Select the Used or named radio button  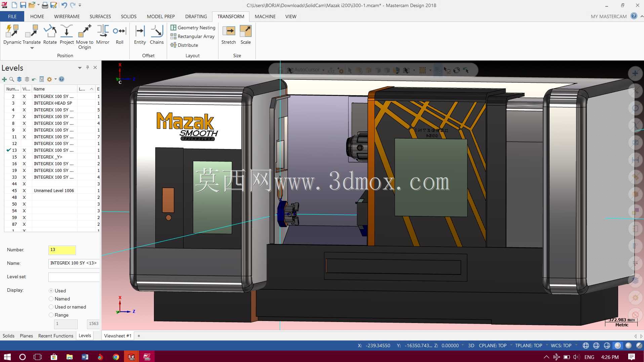point(51,307)
